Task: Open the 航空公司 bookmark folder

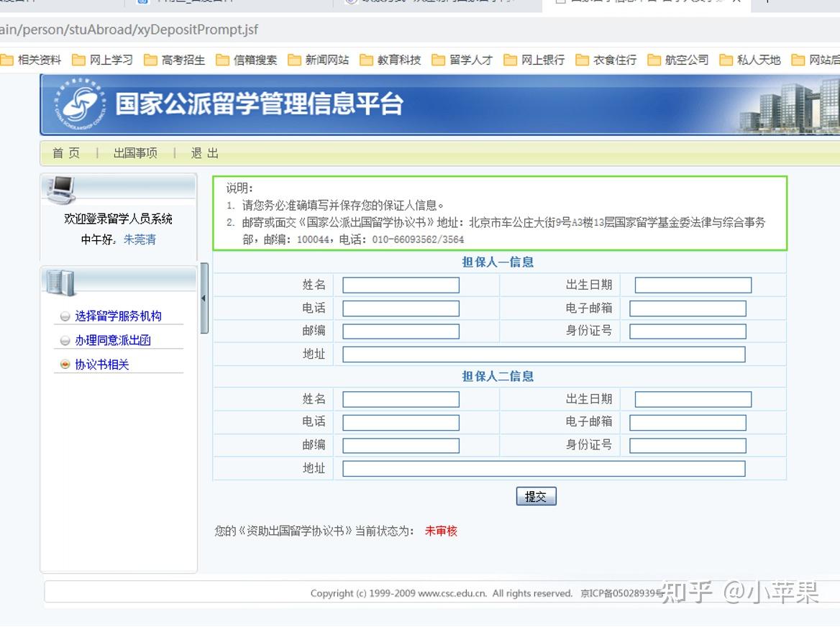Action: [x=678, y=60]
